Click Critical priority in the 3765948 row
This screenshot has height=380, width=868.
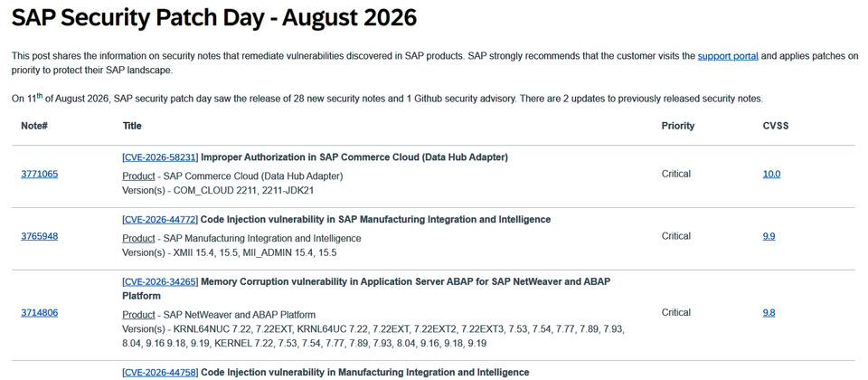pos(676,236)
